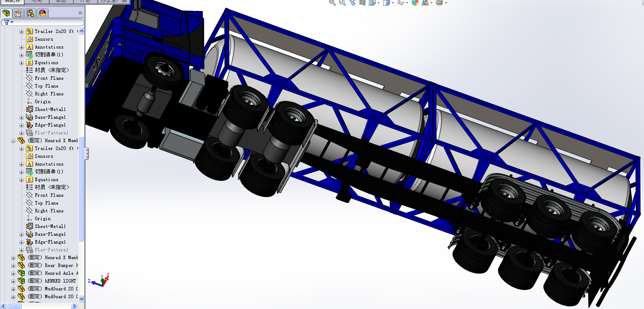
Task: Select the lower Top Plane item
Action: (42, 203)
